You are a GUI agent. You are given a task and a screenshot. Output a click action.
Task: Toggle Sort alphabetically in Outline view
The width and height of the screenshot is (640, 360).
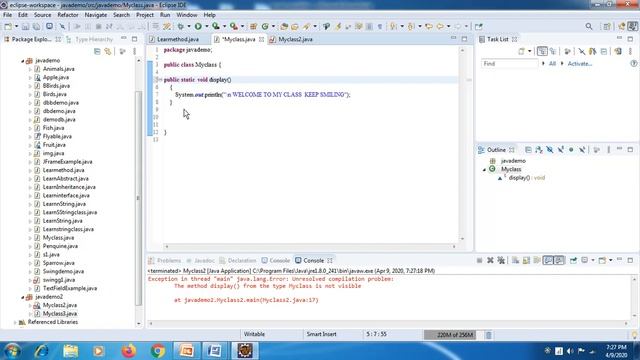click(539, 150)
